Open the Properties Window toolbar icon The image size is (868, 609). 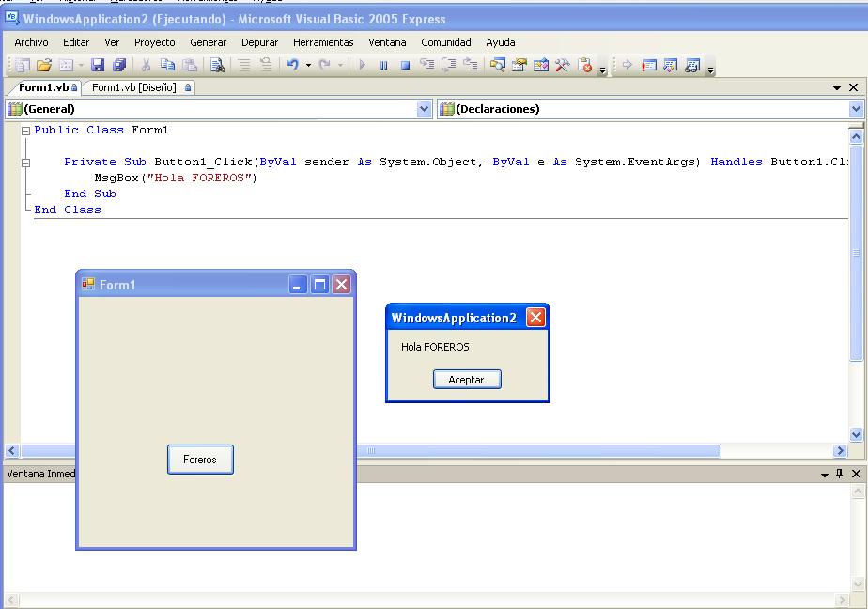coord(519,66)
